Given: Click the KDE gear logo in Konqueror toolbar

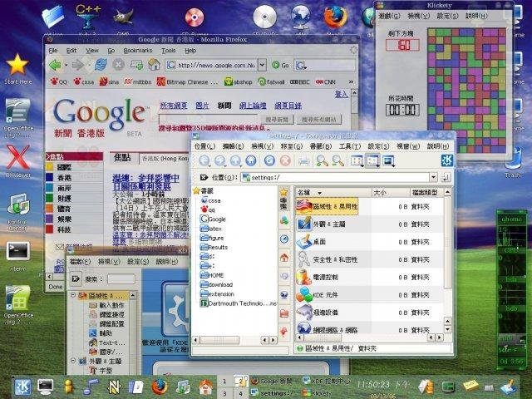Looking at the screenshot, I should tap(447, 160).
